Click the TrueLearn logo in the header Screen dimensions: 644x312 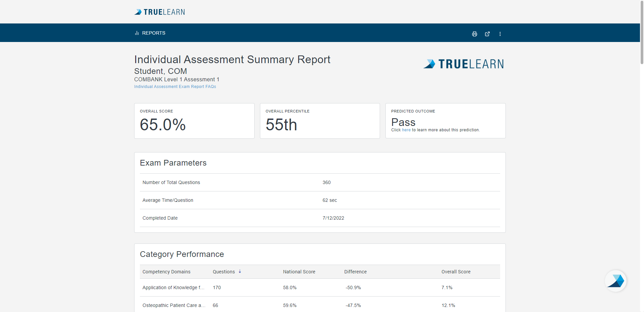coord(160,12)
